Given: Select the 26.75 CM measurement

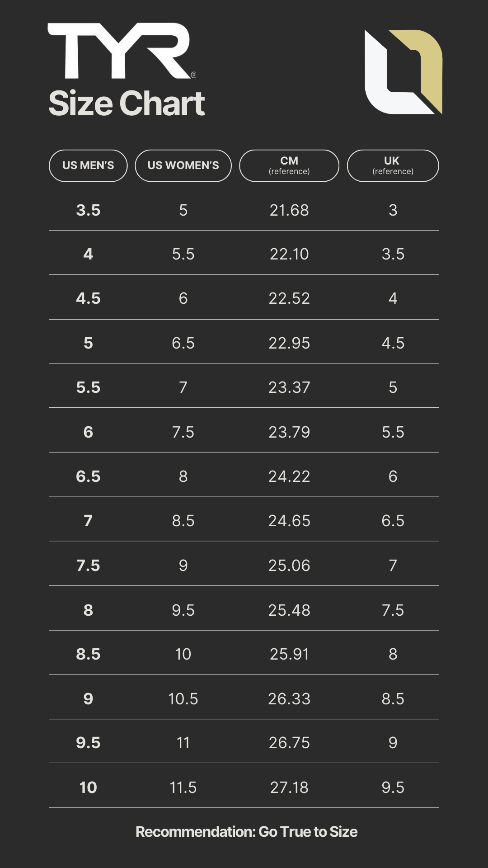Looking at the screenshot, I should point(289,743).
